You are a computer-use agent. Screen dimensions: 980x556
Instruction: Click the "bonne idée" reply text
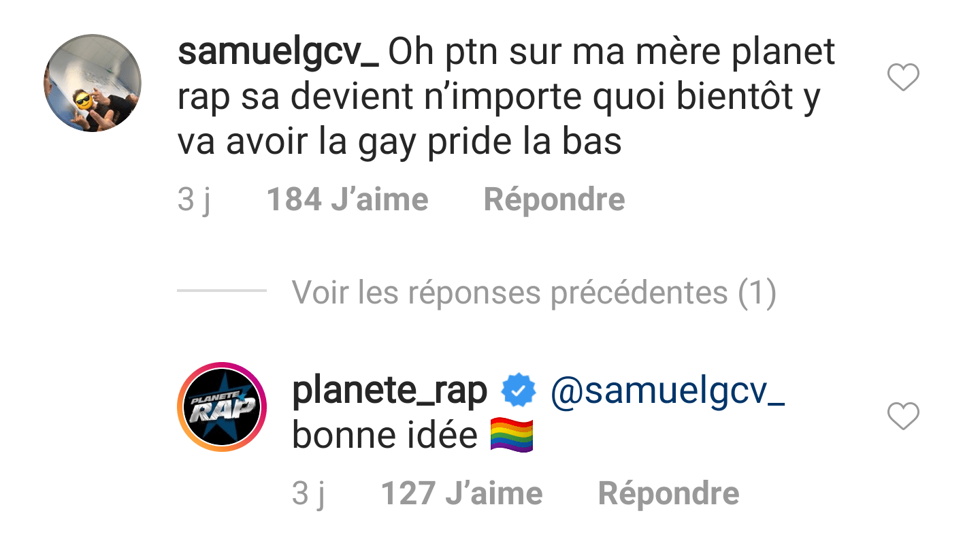pyautogui.click(x=385, y=436)
